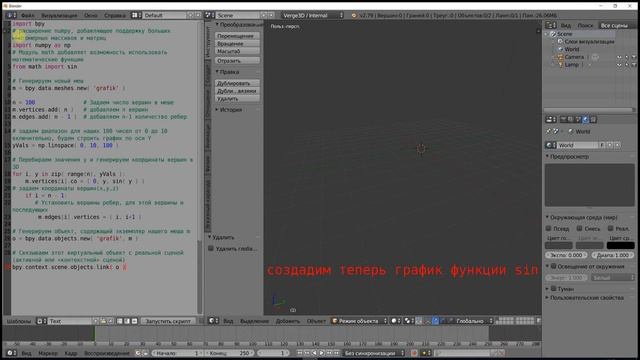Select Scene in the outliner
Viewport: 640px width, 360px height.
564,34
